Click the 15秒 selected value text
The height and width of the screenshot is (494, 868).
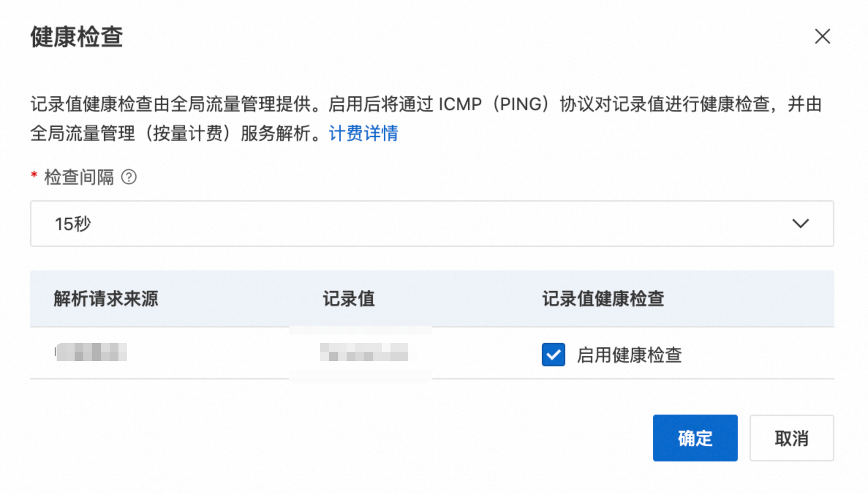click(72, 224)
